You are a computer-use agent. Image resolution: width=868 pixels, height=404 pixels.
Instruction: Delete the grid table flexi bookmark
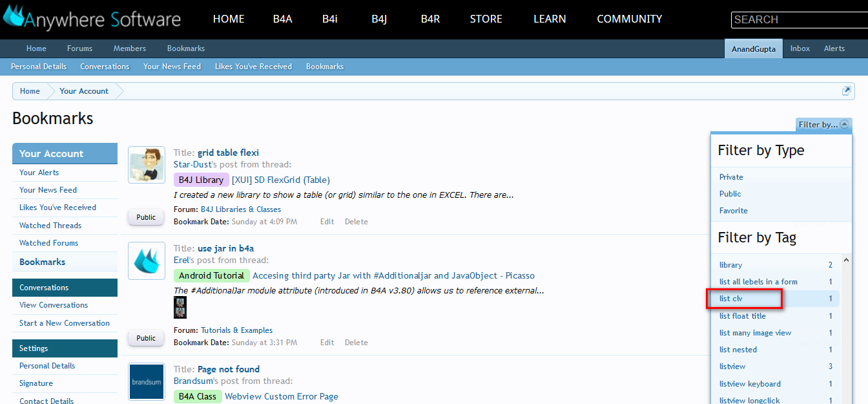pos(356,222)
